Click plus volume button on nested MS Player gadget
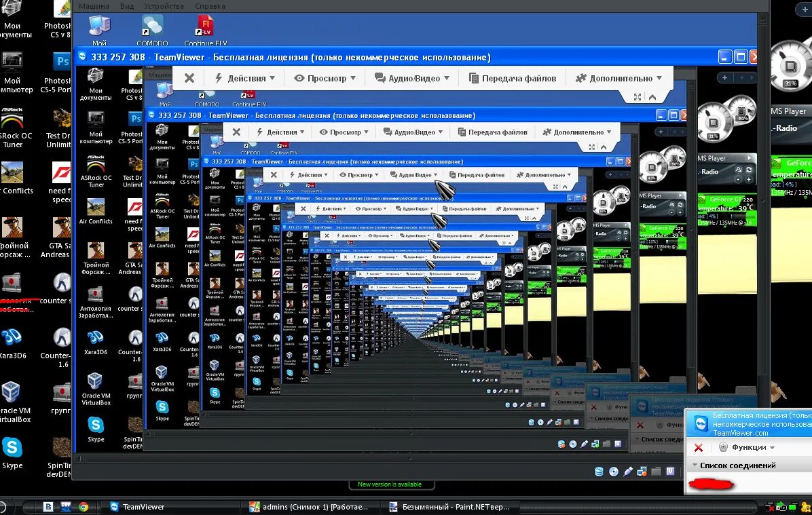This screenshot has width=812, height=515. (749, 180)
